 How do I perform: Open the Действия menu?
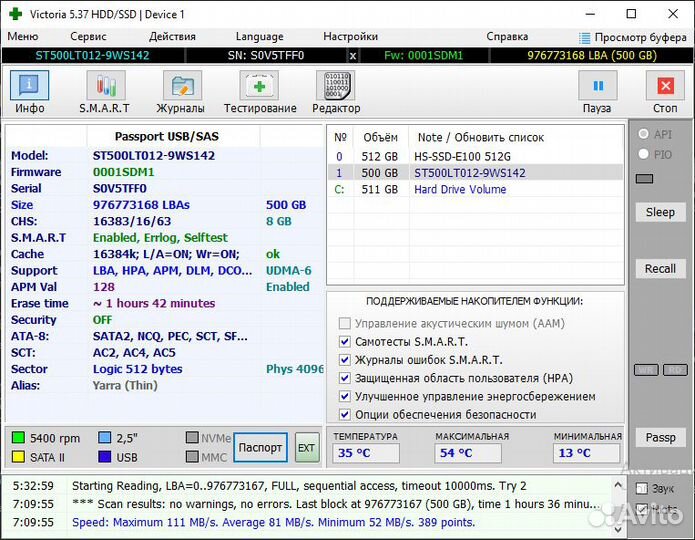tap(172, 36)
